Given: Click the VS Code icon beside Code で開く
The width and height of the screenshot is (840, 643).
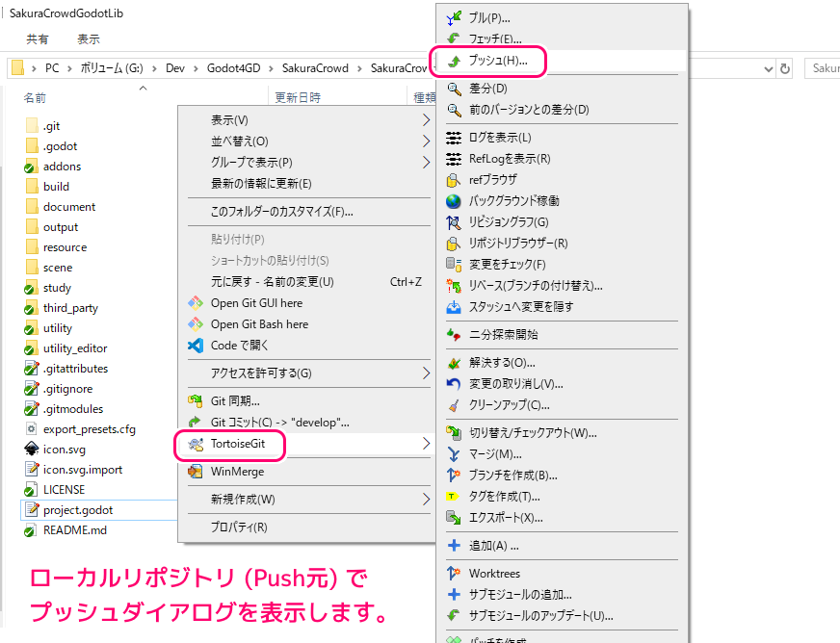Looking at the screenshot, I should (x=196, y=345).
